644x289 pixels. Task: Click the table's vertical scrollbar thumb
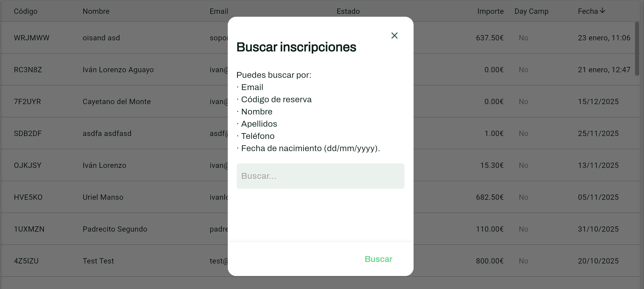(637, 49)
